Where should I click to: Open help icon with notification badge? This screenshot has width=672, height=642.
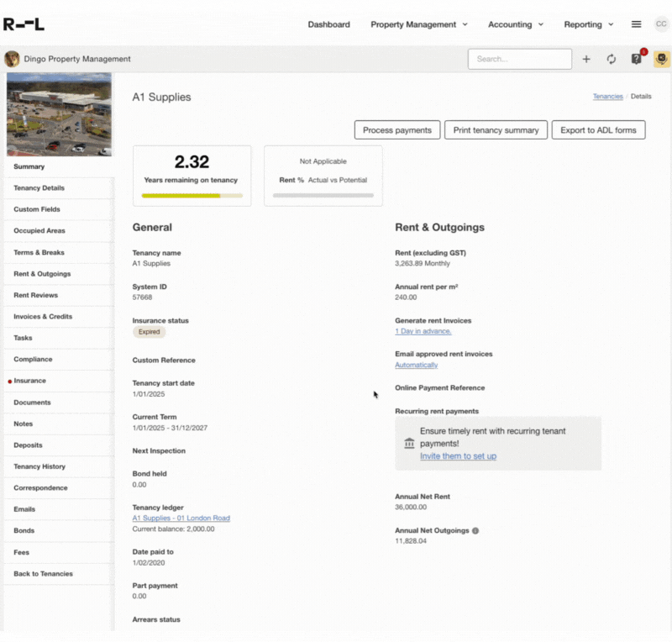[x=637, y=59]
